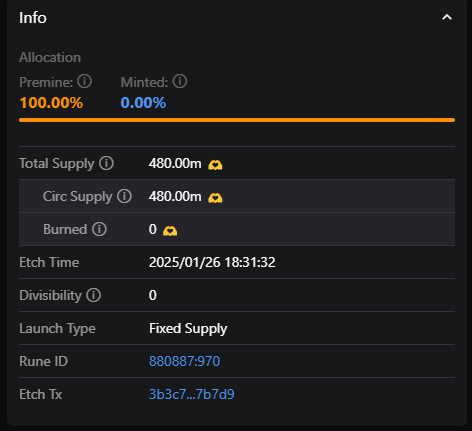The width and height of the screenshot is (472, 431).
Task: Click rune emoji next to Total Supply
Action: point(215,165)
